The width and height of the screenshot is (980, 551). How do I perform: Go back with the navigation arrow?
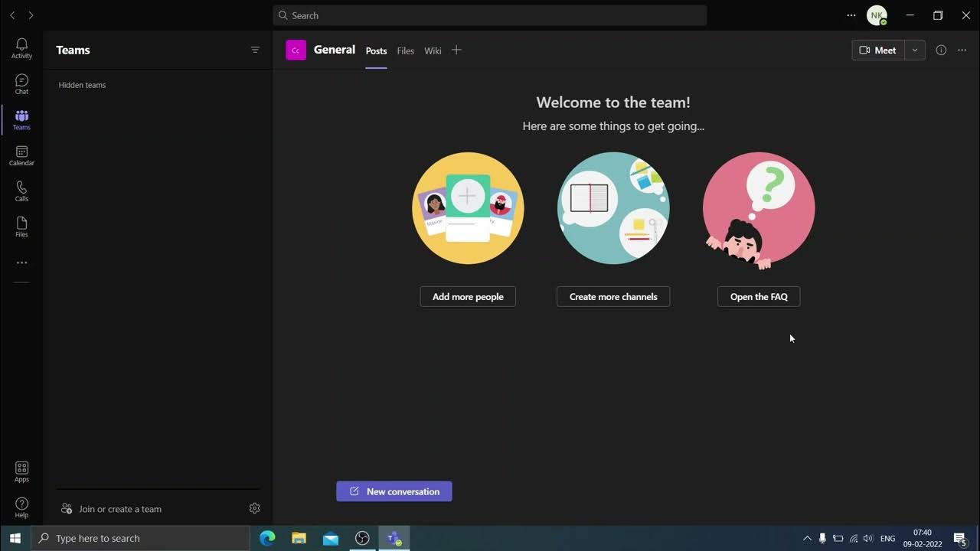(x=12, y=15)
